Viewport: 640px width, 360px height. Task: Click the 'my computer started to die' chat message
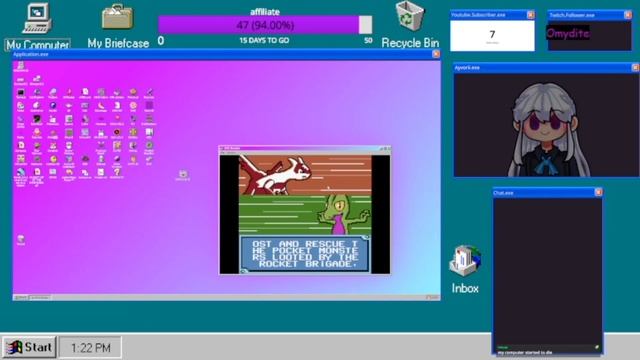pyautogui.click(x=524, y=352)
